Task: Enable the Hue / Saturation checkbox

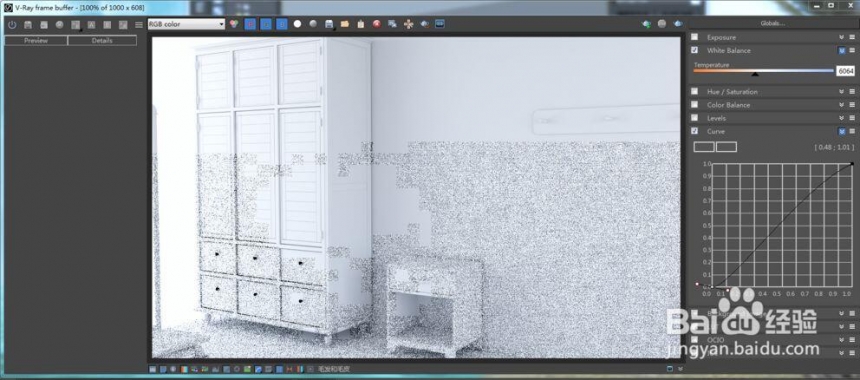Action: [x=695, y=92]
